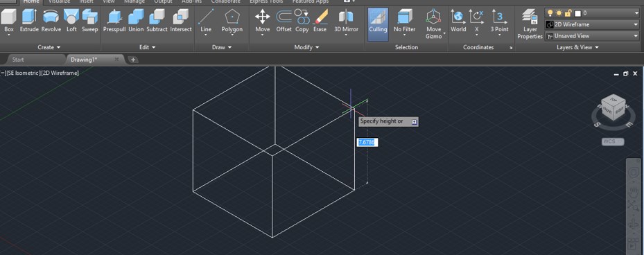Add a new drawing tab
This screenshot has width=644, height=255.
[133, 60]
